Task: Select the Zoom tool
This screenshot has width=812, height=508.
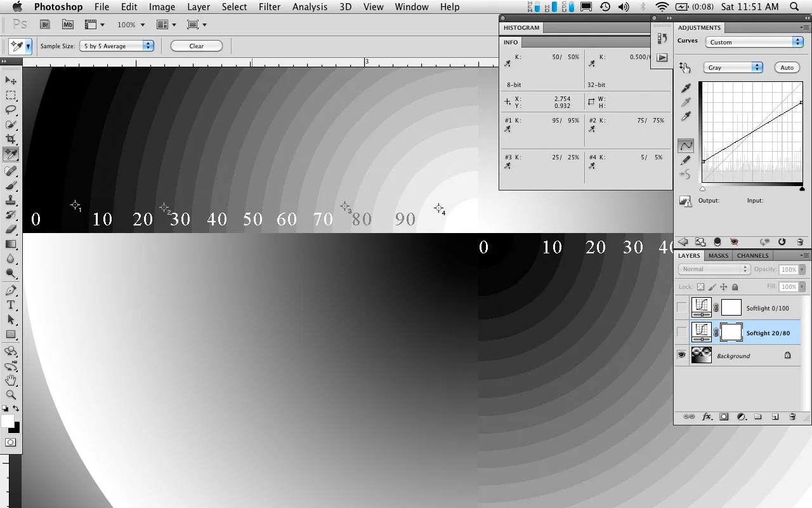Action: [11, 395]
